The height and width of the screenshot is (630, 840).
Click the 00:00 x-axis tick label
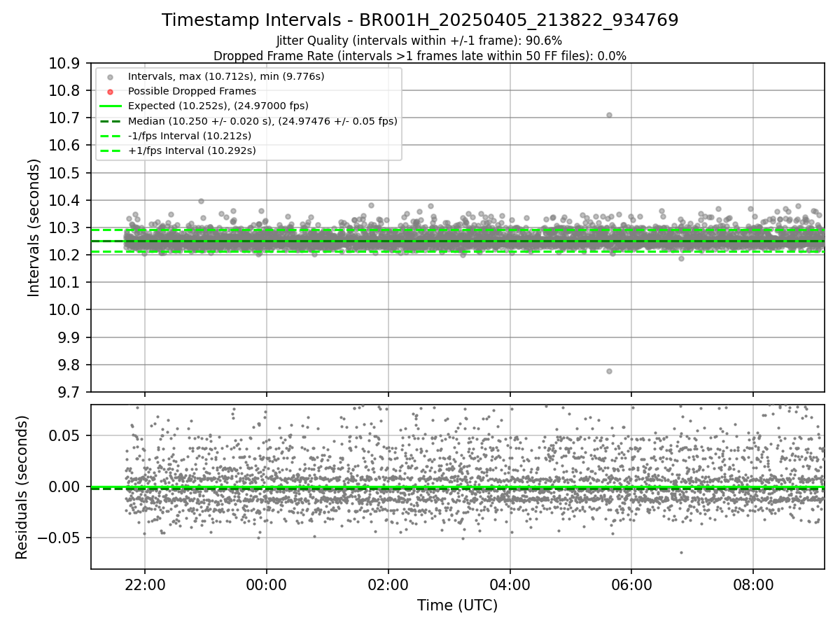[266, 584]
